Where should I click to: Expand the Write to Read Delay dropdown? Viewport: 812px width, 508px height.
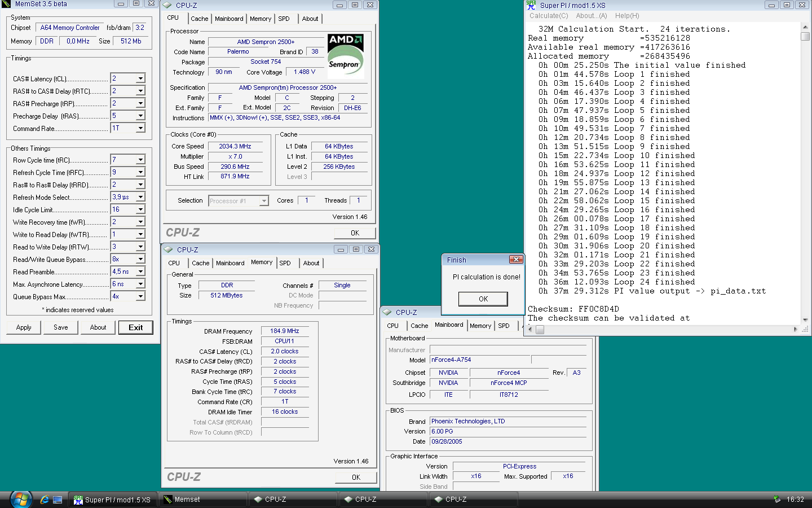click(x=140, y=234)
